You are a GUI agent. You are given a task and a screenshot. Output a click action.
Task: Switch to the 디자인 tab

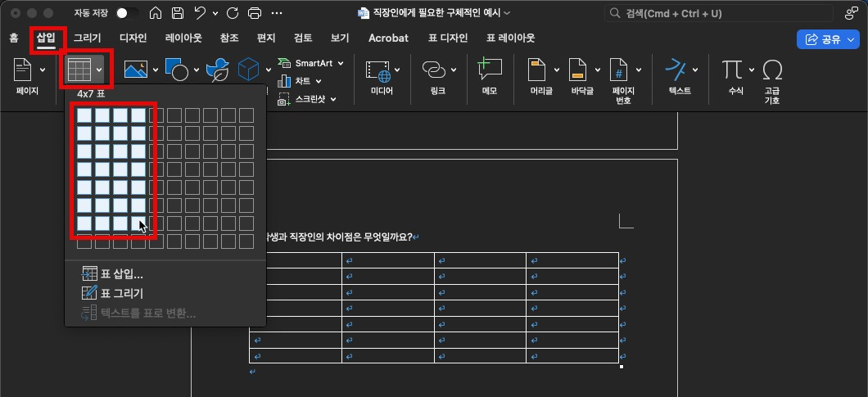pyautogui.click(x=133, y=38)
